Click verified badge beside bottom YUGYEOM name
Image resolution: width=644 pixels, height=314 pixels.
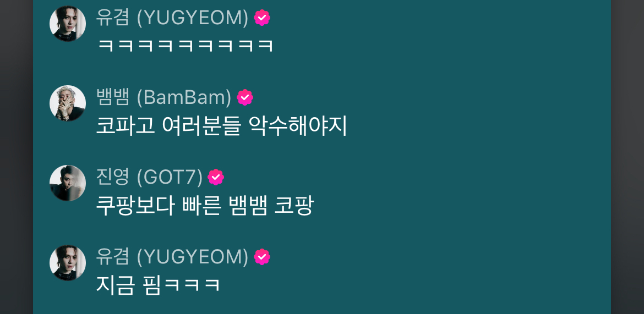click(262, 257)
